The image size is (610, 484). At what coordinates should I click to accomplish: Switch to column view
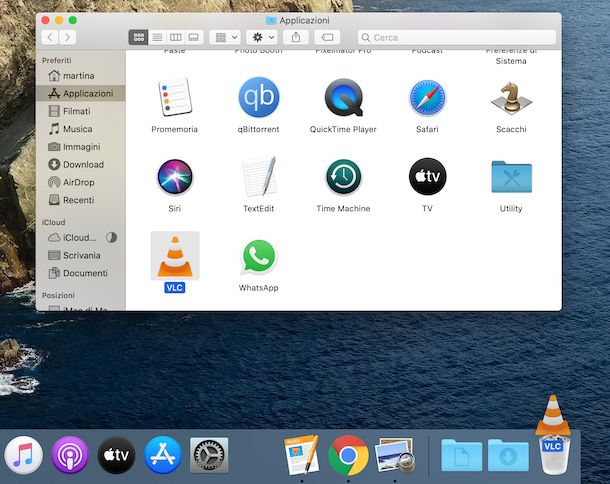(175, 37)
